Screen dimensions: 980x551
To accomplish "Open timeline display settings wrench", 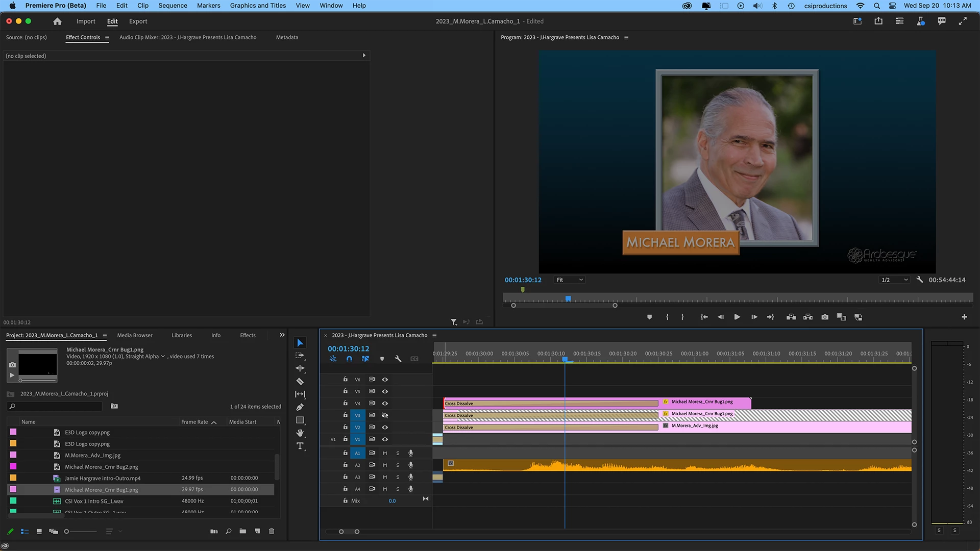I will [x=398, y=359].
